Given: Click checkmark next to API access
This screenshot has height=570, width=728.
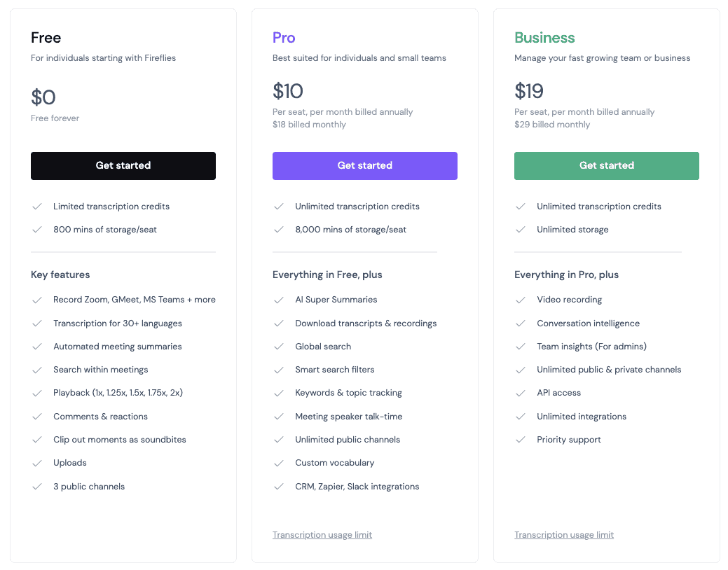Looking at the screenshot, I should [x=521, y=393].
